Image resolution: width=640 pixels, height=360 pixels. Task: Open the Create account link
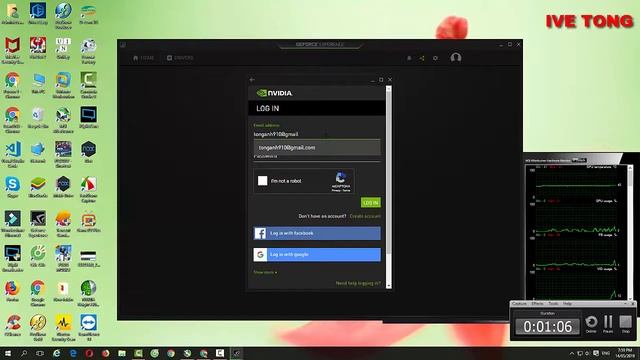(365, 216)
